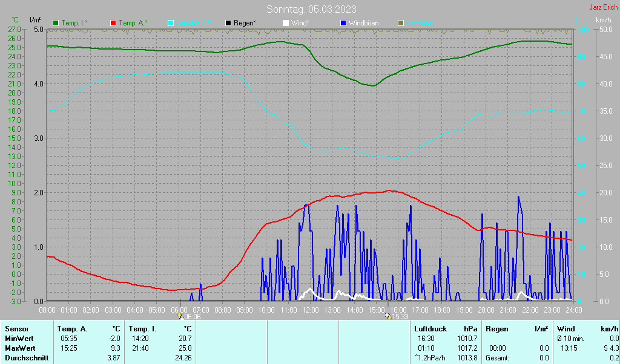The height and width of the screenshot is (364, 620).
Task: Click the outdoor average value 3.87
Action: coord(114,358)
